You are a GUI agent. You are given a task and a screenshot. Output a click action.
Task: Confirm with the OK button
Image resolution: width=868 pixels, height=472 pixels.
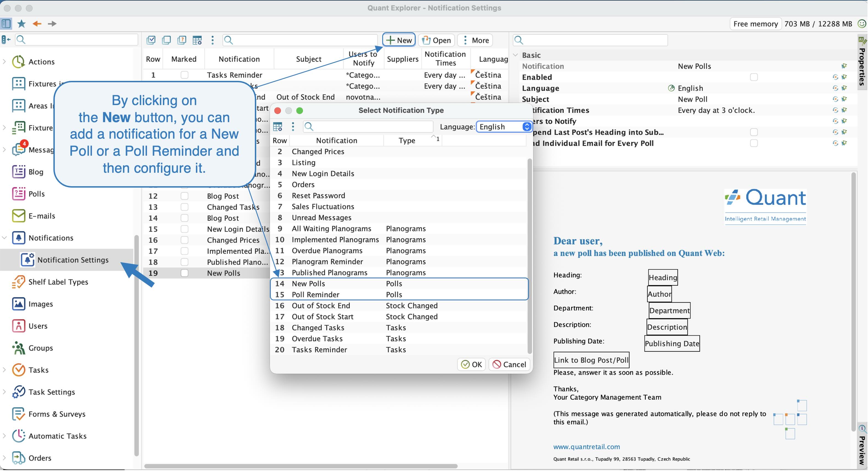pos(471,364)
